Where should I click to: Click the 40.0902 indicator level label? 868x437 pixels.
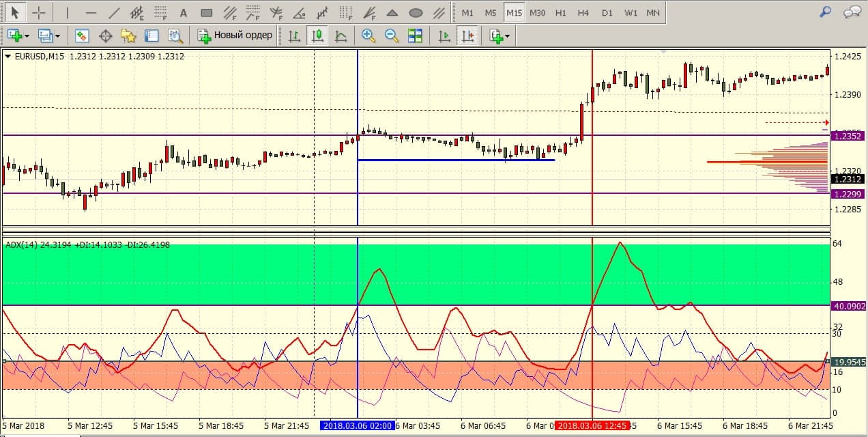pyautogui.click(x=848, y=307)
